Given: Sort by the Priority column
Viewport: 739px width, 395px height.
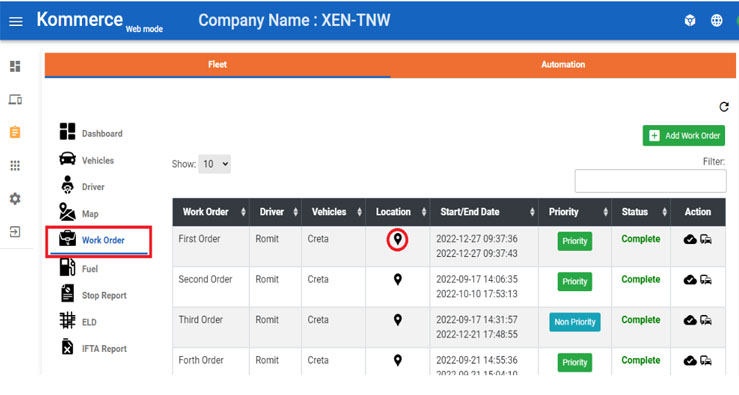Looking at the screenshot, I should coord(575,212).
